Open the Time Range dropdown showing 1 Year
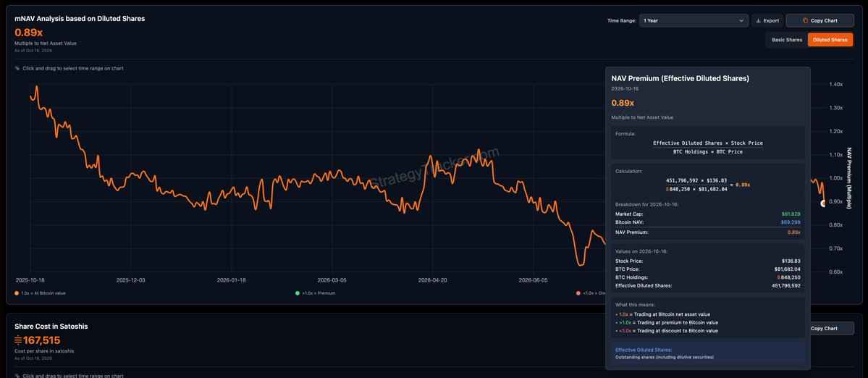 [x=694, y=20]
